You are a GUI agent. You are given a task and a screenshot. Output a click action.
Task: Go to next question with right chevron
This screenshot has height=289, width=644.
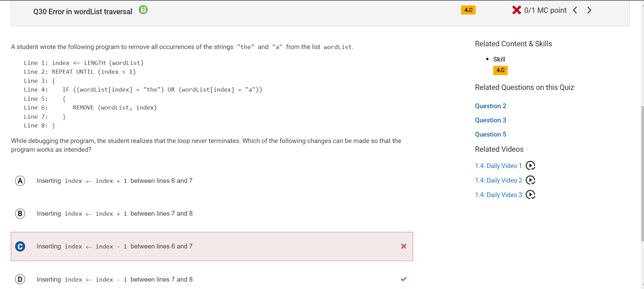(x=589, y=10)
